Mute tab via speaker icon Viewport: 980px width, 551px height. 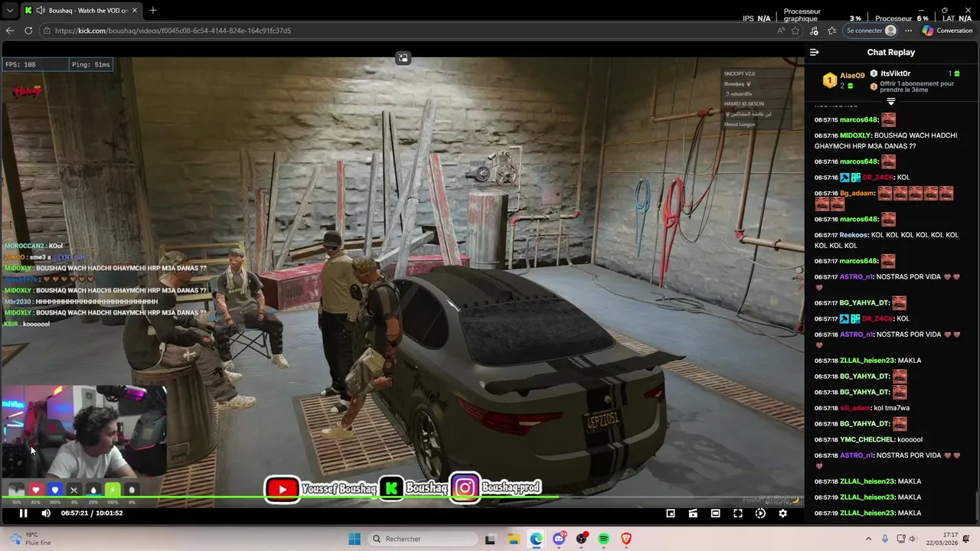(x=40, y=11)
